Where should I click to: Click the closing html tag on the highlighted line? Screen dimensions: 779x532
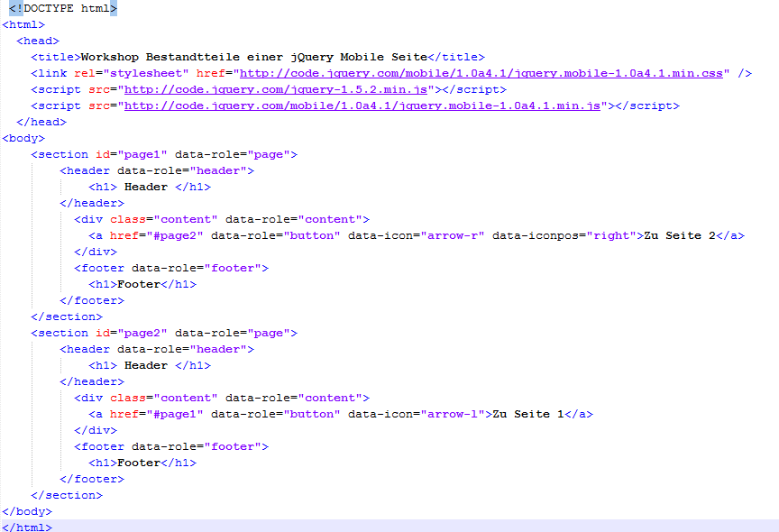click(27, 527)
